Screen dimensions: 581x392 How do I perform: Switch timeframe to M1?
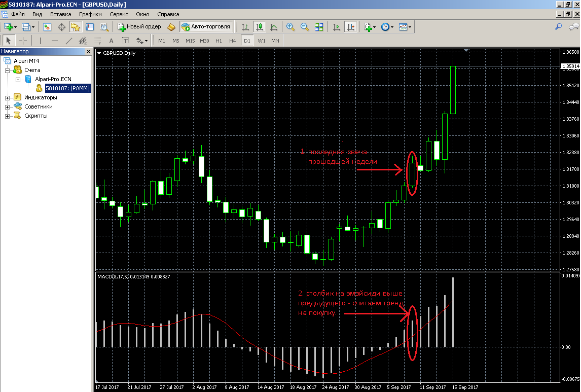162,41
